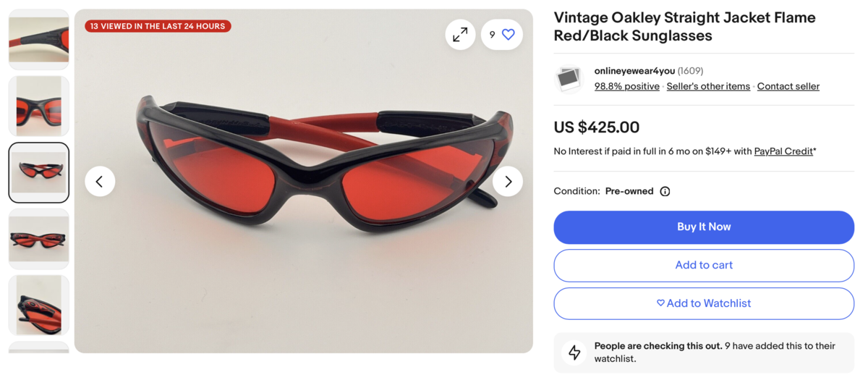The height and width of the screenshot is (375, 868).
Task: Expand the product image to full screen
Action: 460,35
